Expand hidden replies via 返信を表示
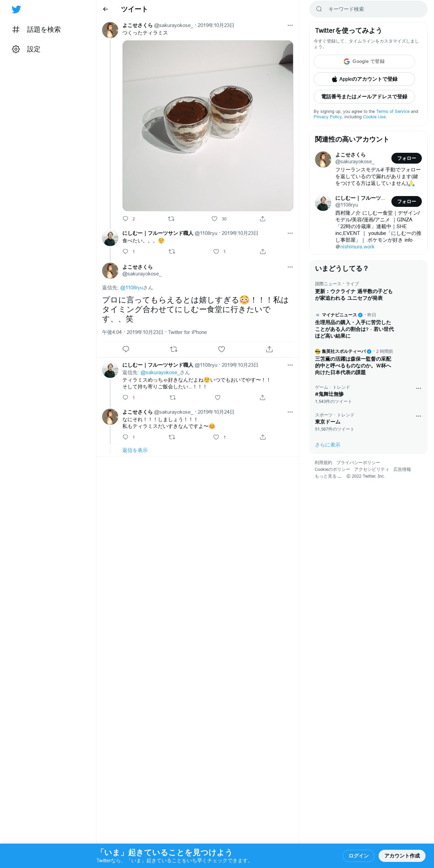The width and height of the screenshot is (434, 868). click(x=135, y=450)
